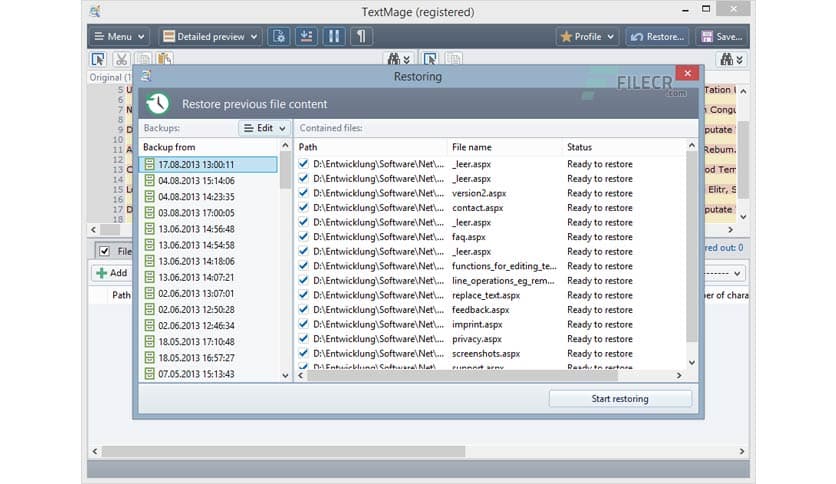
Task: Click the paste clipboard icon in Original pane
Action: [x=165, y=59]
